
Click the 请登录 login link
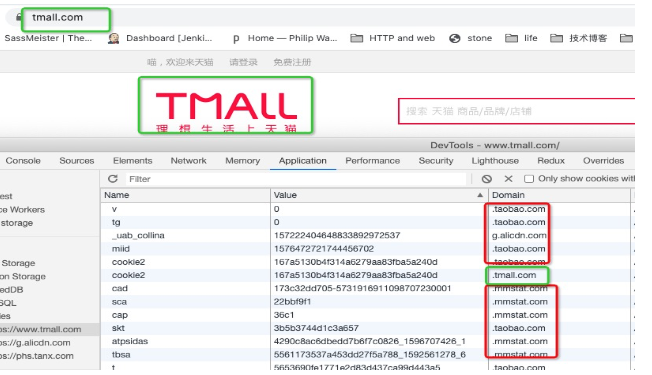click(243, 62)
